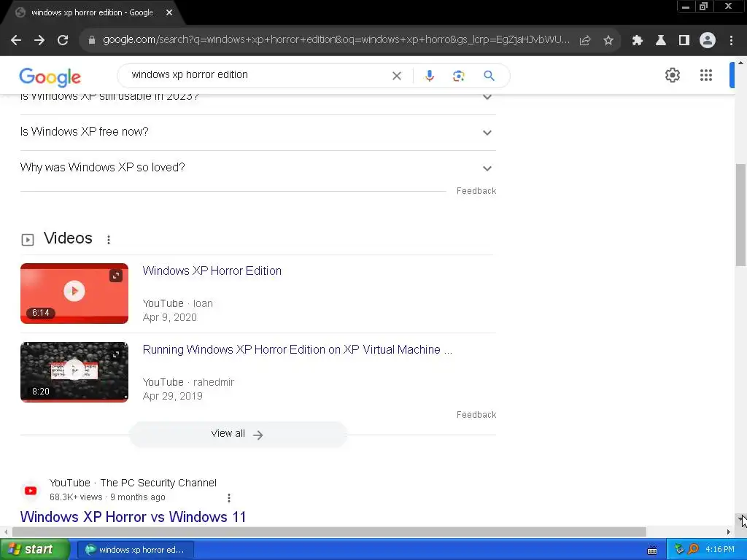Open Google quick settings gear
This screenshot has width=747, height=560.
coord(672,75)
